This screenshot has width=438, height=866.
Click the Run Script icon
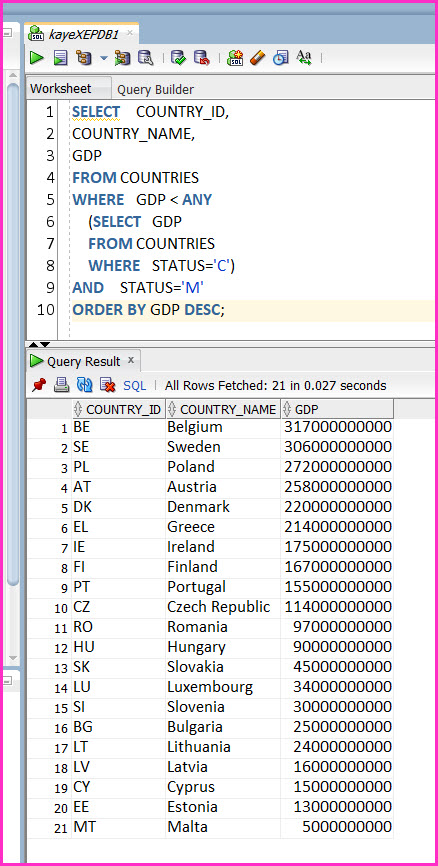(60, 57)
